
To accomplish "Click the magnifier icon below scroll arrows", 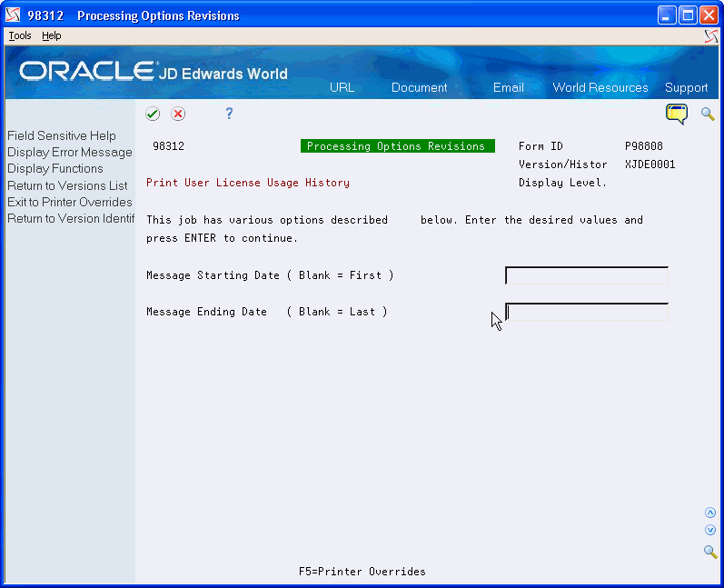I will pos(710,552).
